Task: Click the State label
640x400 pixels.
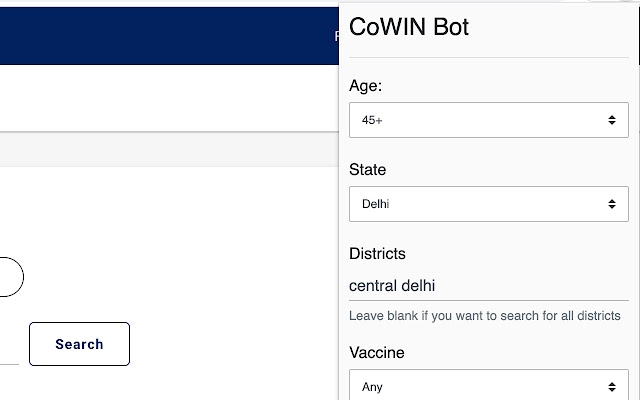Action: (x=367, y=170)
